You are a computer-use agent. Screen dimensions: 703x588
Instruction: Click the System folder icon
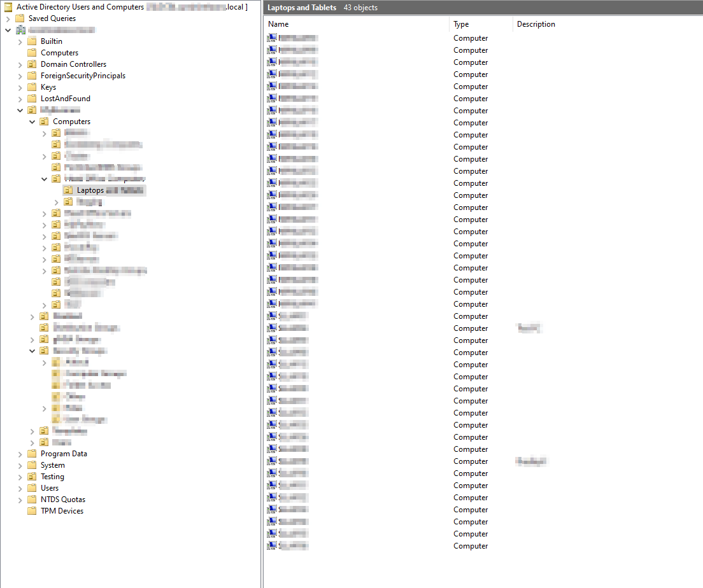coord(32,465)
